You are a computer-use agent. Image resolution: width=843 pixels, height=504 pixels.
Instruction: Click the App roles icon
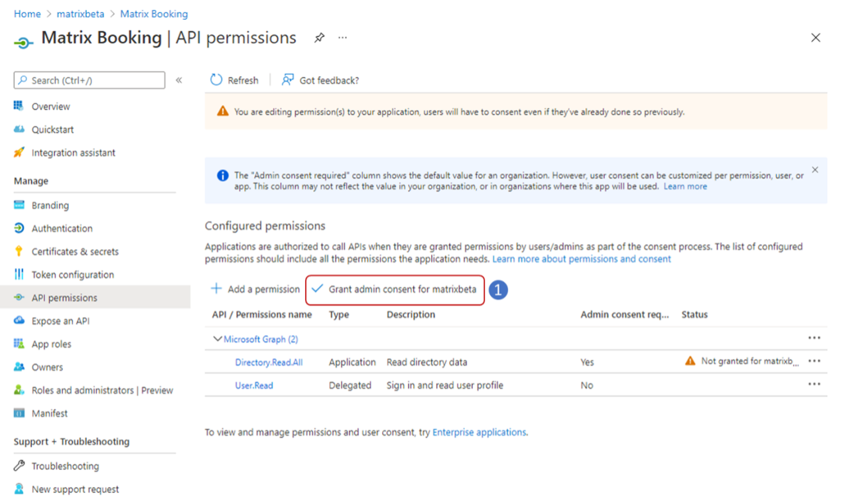point(19,344)
